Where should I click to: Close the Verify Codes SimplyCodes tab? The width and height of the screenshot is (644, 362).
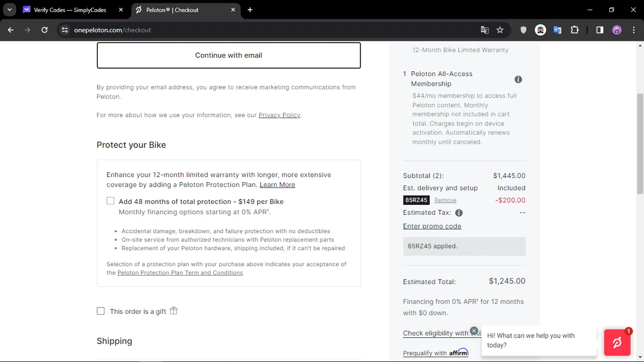click(x=121, y=10)
